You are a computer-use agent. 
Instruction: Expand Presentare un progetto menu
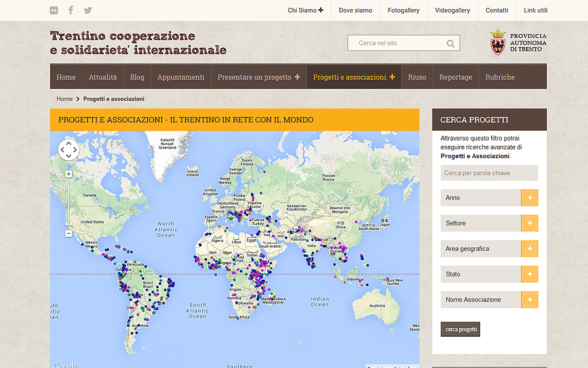click(x=259, y=77)
